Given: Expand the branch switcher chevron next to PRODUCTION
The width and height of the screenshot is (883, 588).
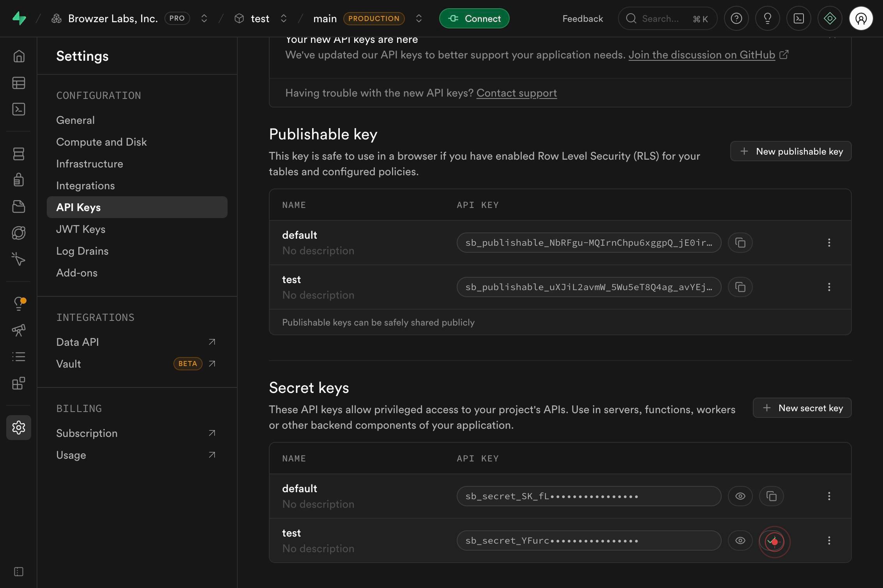Looking at the screenshot, I should coord(419,18).
